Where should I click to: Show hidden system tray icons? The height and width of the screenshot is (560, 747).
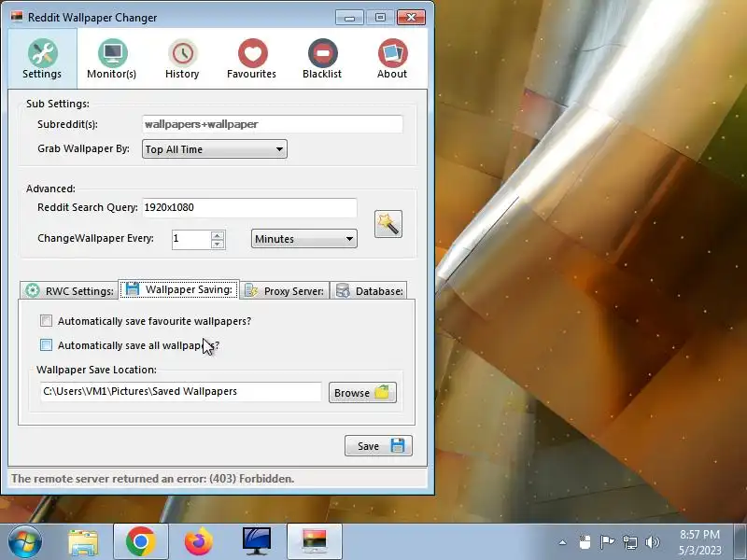pos(563,542)
